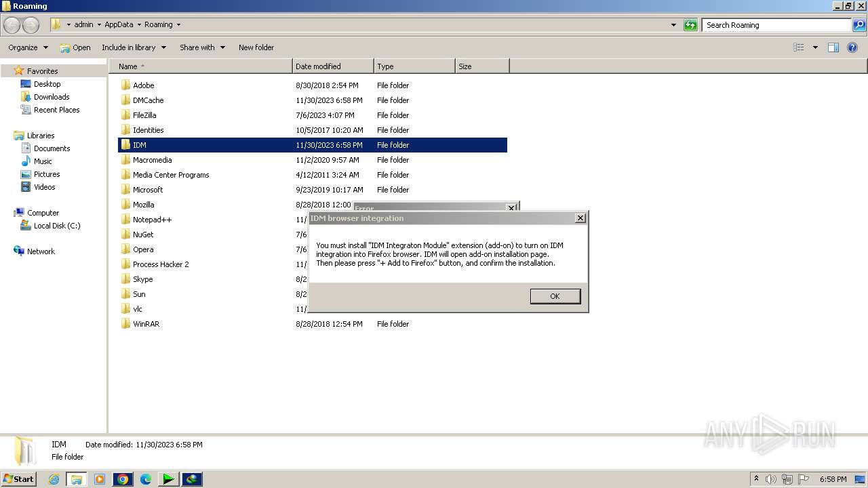Viewport: 868px width, 488px height.
Task: Launch Internet Explorer from taskbar
Action: (x=54, y=479)
